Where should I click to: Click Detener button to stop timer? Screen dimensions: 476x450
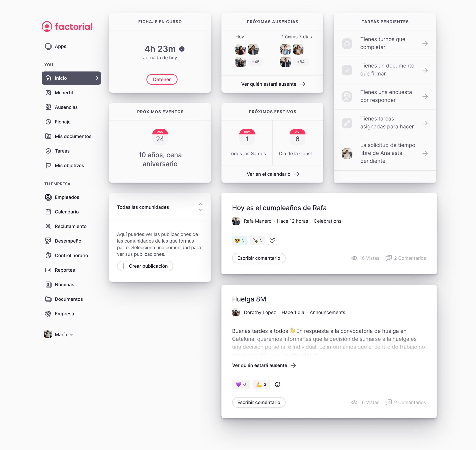click(162, 79)
